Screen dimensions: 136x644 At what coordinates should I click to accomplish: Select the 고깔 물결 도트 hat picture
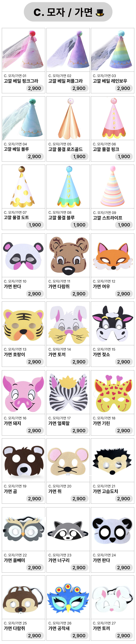pos(24,187)
